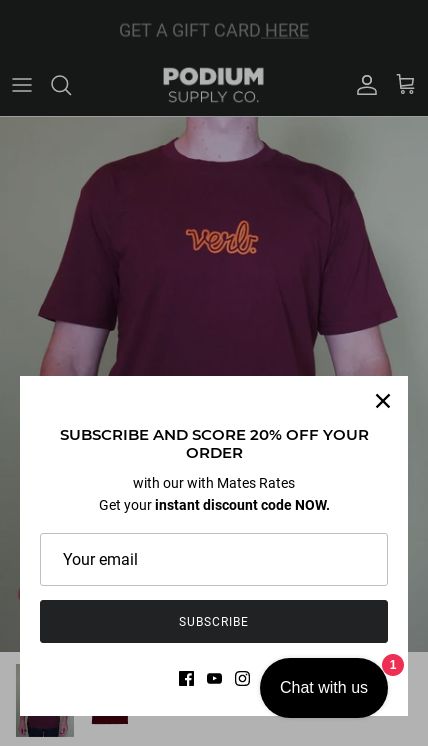Screen dimensions: 428x746
Task: Click the verb. logo on the shirt
Action: click(x=222, y=237)
